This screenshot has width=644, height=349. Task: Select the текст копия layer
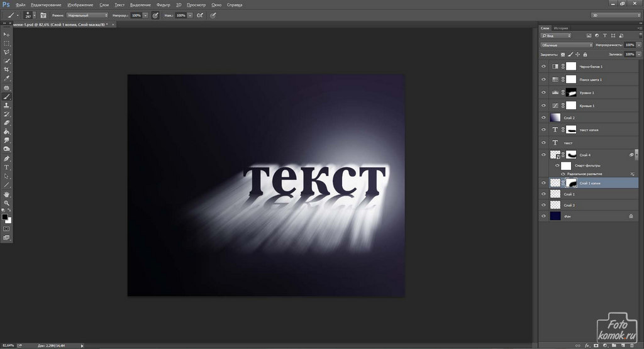(589, 130)
